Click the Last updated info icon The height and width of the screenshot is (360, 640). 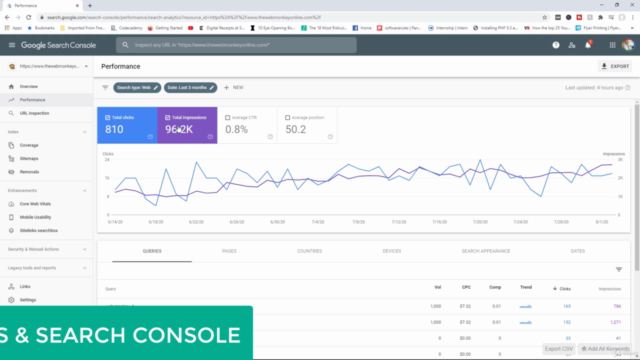click(628, 87)
